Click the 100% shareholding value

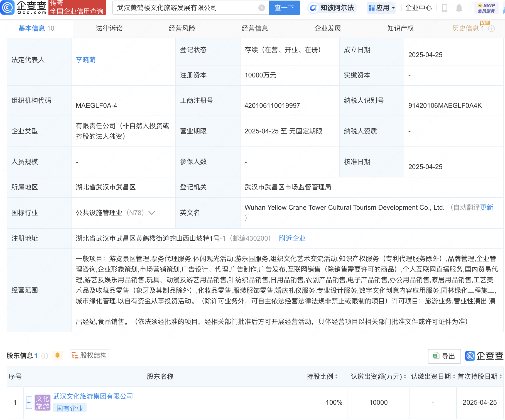[x=334, y=402]
